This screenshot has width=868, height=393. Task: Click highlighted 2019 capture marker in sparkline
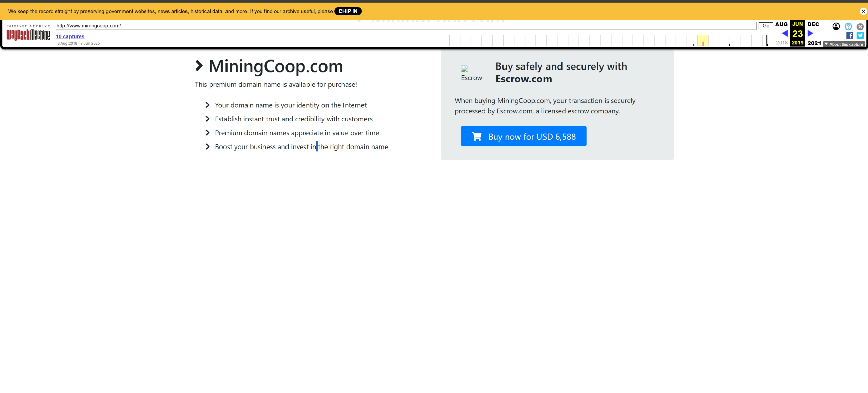point(703,43)
